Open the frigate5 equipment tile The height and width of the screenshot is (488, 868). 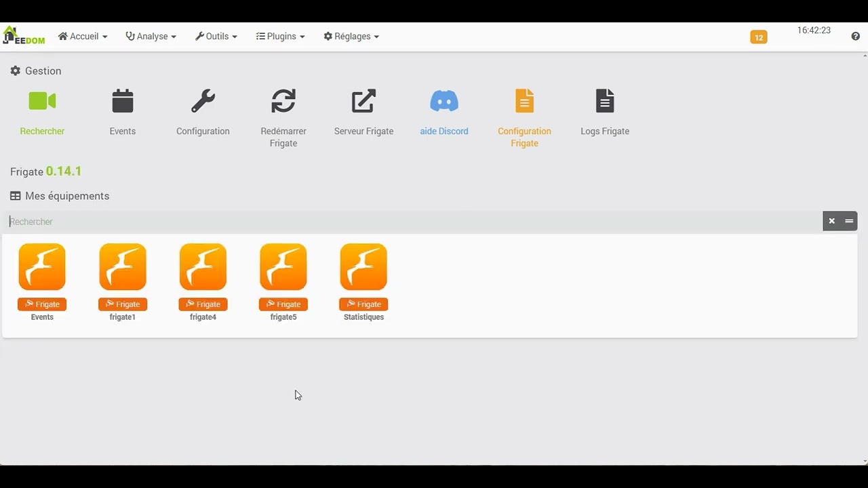[x=283, y=282]
